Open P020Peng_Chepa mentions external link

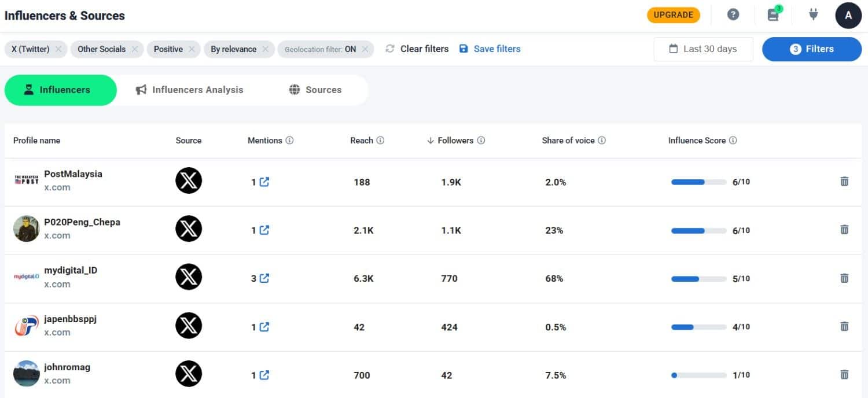(264, 230)
